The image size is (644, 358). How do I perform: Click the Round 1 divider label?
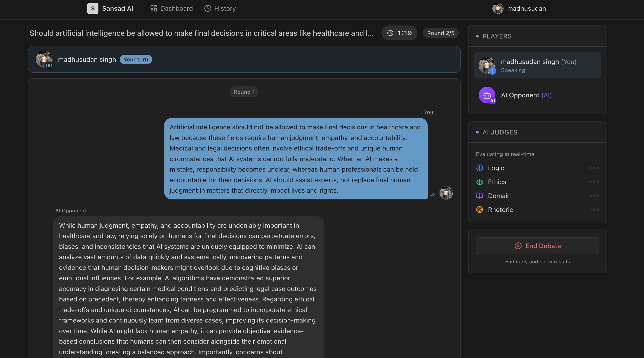244,92
